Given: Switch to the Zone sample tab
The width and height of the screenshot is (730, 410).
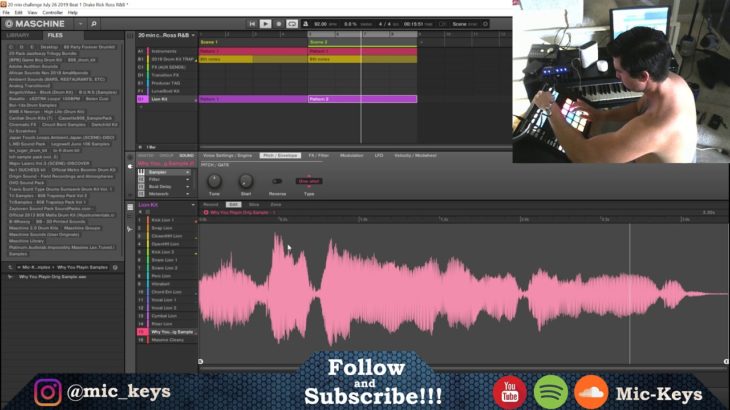Looking at the screenshot, I should tap(276, 204).
